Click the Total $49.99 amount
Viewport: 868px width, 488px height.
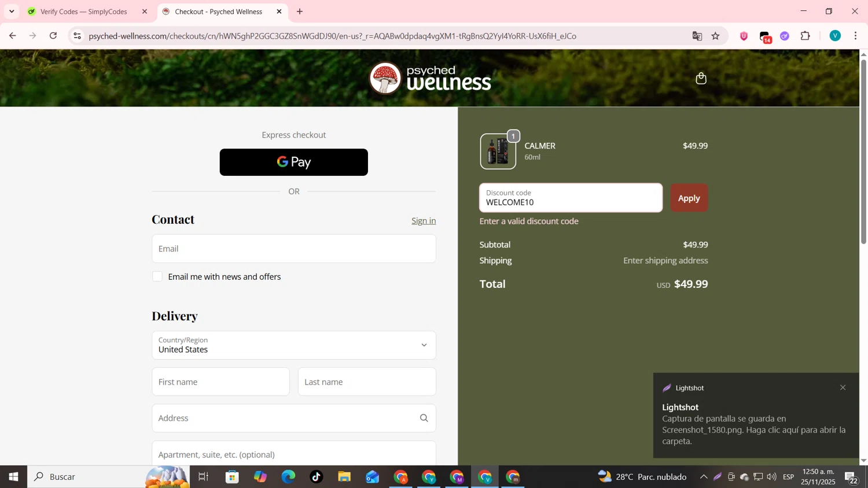tap(691, 284)
